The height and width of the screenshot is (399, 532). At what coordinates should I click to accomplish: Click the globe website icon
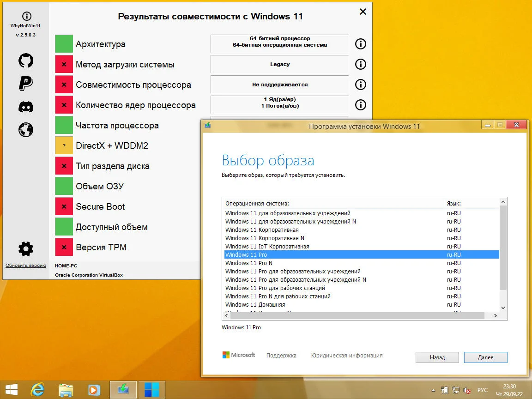(x=26, y=130)
